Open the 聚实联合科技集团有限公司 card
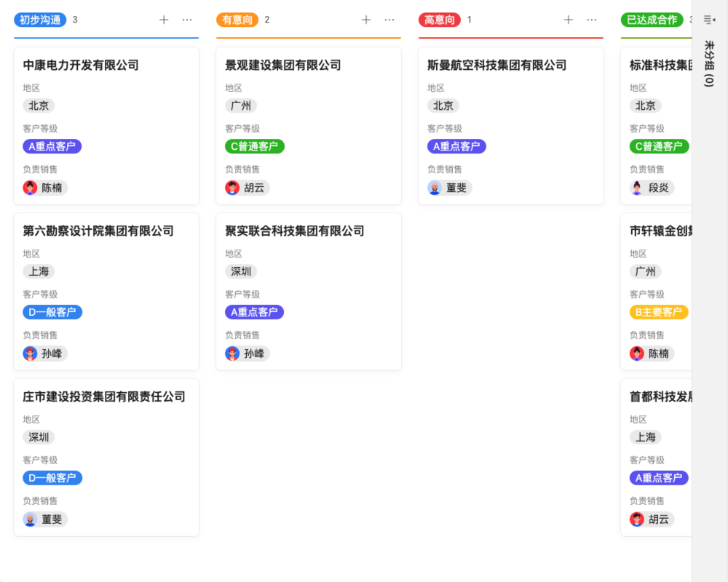The height and width of the screenshot is (582, 728). point(293,231)
